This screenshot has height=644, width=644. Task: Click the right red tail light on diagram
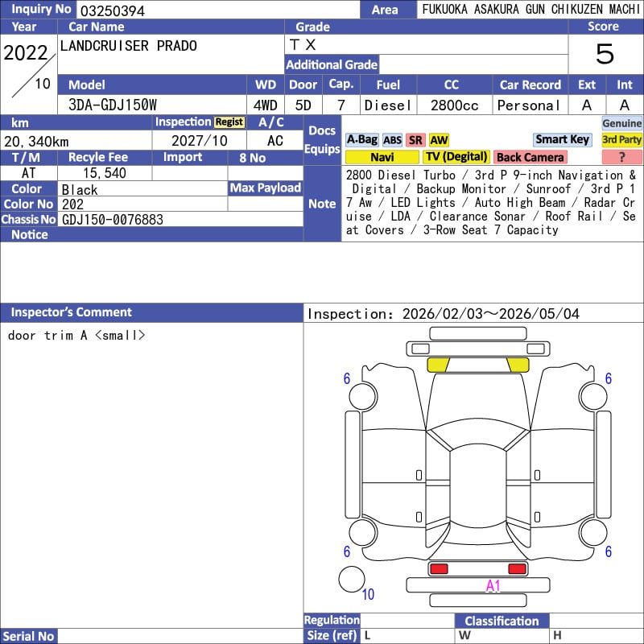(x=518, y=569)
